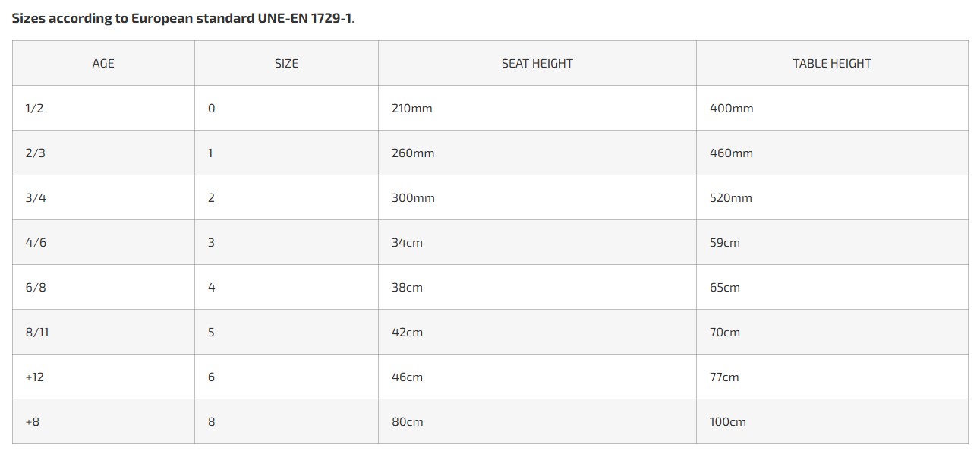The image size is (980, 454).
Task: Click the 2/3 age cell
Action: tap(35, 153)
